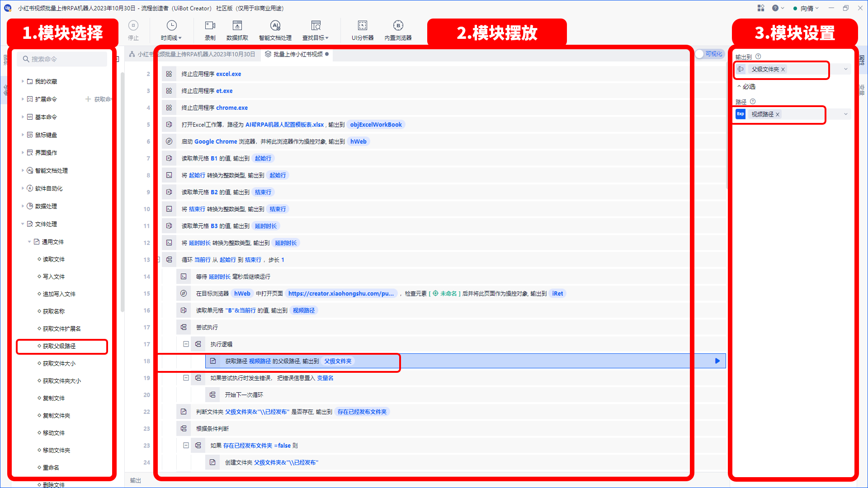The width and height of the screenshot is (868, 488).
Task: Collapse the 通用文件 sub-node
Action: 29,242
